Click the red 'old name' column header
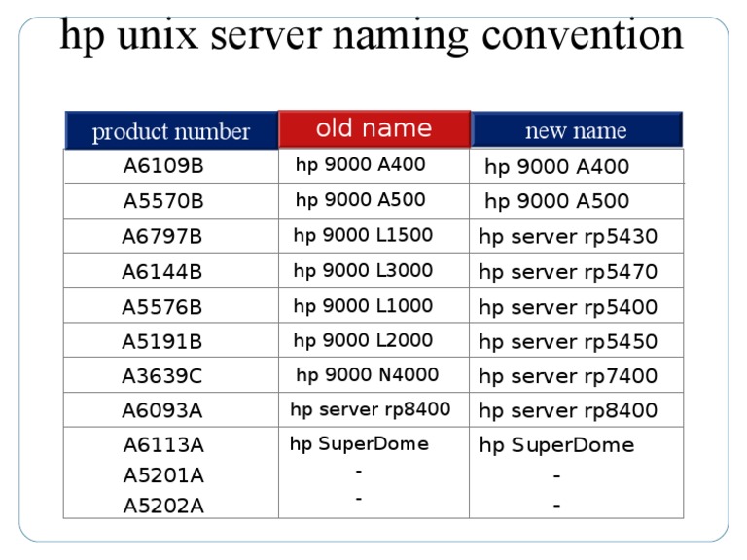The image size is (747, 560). tap(374, 128)
